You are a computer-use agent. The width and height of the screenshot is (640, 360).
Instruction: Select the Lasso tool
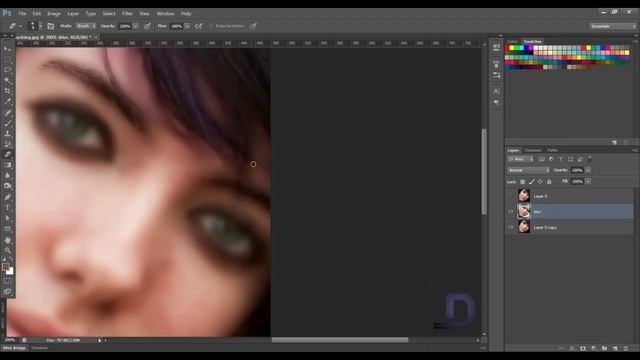point(7,70)
